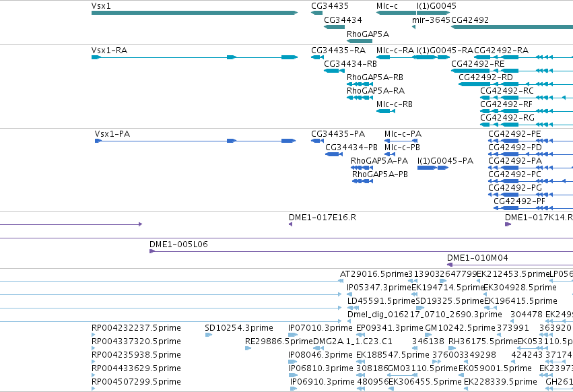Select EST EK188547.5prime
The image size is (573, 392).
coord(361,362)
